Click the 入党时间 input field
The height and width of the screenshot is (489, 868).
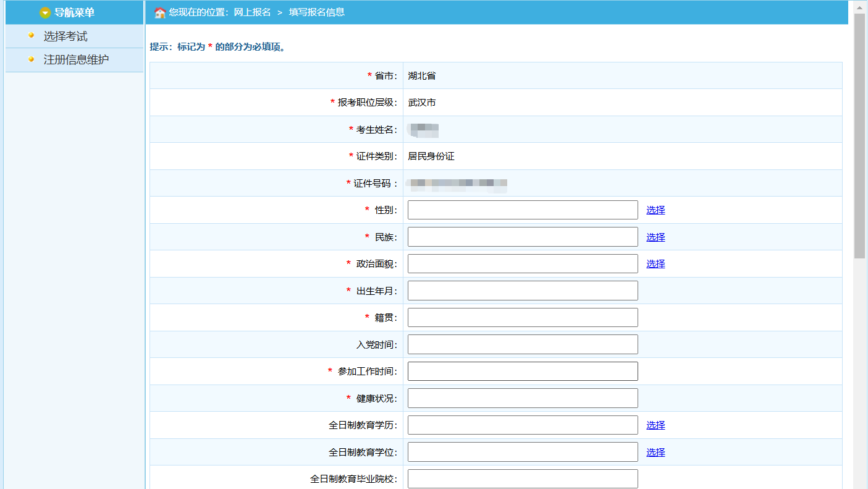tap(523, 344)
